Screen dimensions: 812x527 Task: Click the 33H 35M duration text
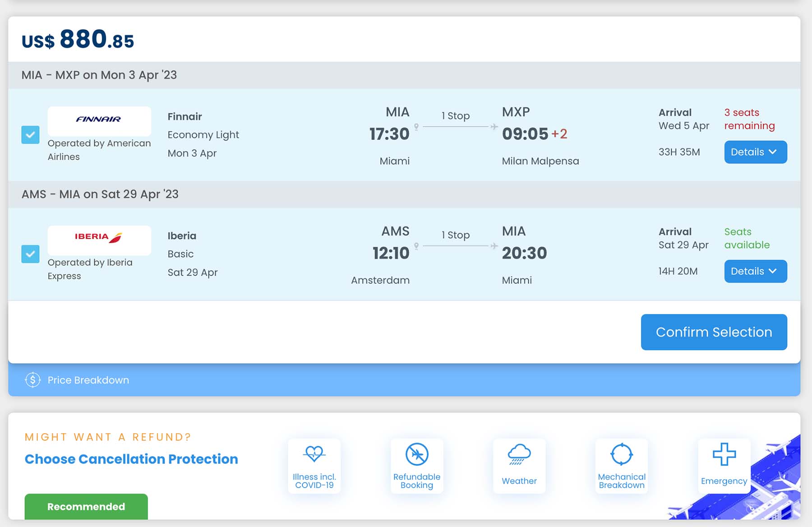pyautogui.click(x=679, y=152)
